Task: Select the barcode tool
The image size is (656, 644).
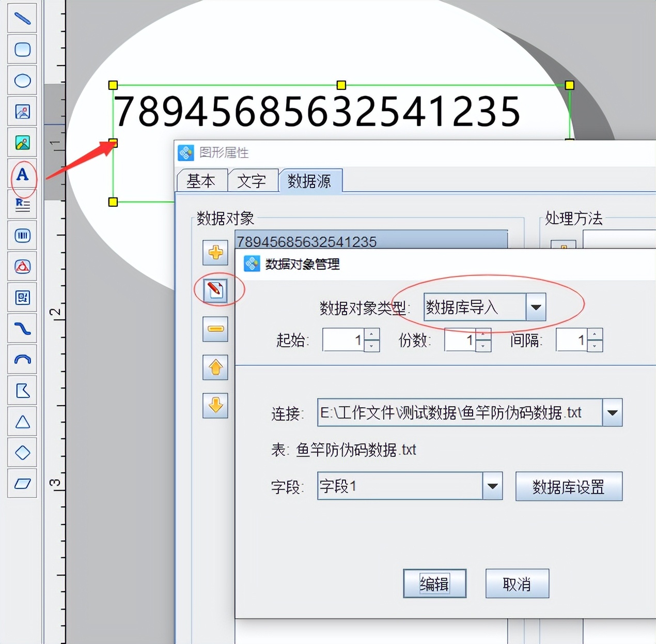Action: click(x=22, y=236)
